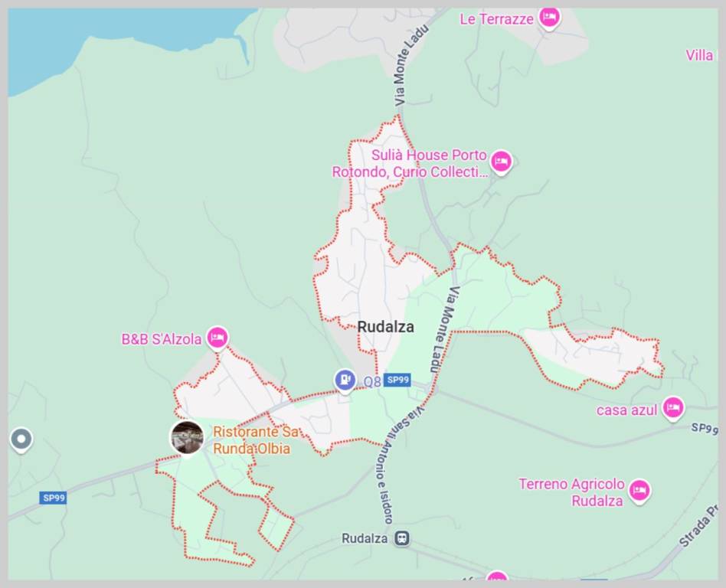Image resolution: width=726 pixels, height=588 pixels.
Task: Select the casa azul lodging pin
Action: point(673,409)
